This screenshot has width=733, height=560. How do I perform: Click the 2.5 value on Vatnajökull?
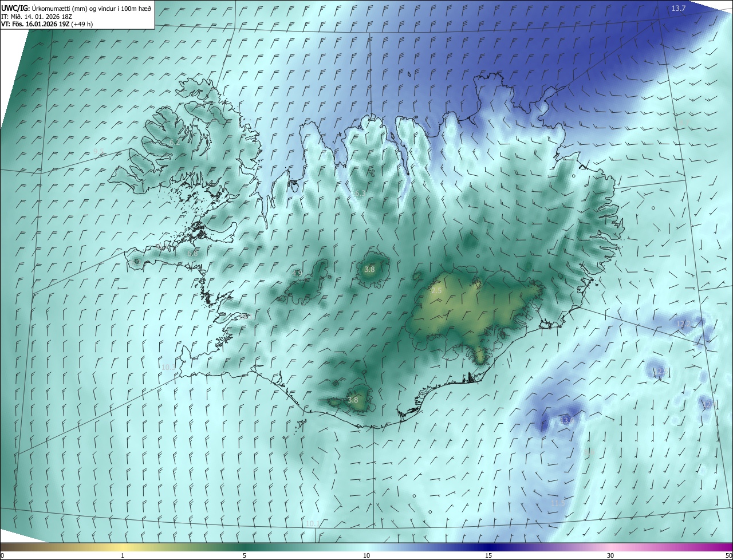click(436, 291)
